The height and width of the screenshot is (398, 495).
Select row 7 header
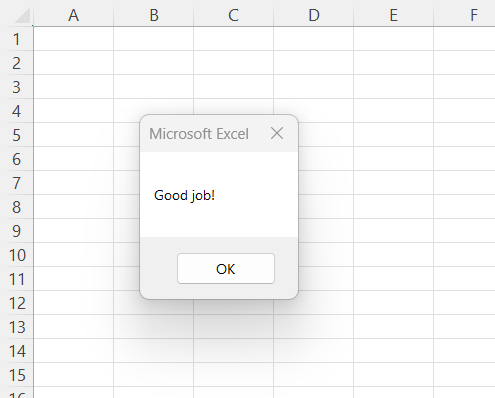tap(17, 183)
